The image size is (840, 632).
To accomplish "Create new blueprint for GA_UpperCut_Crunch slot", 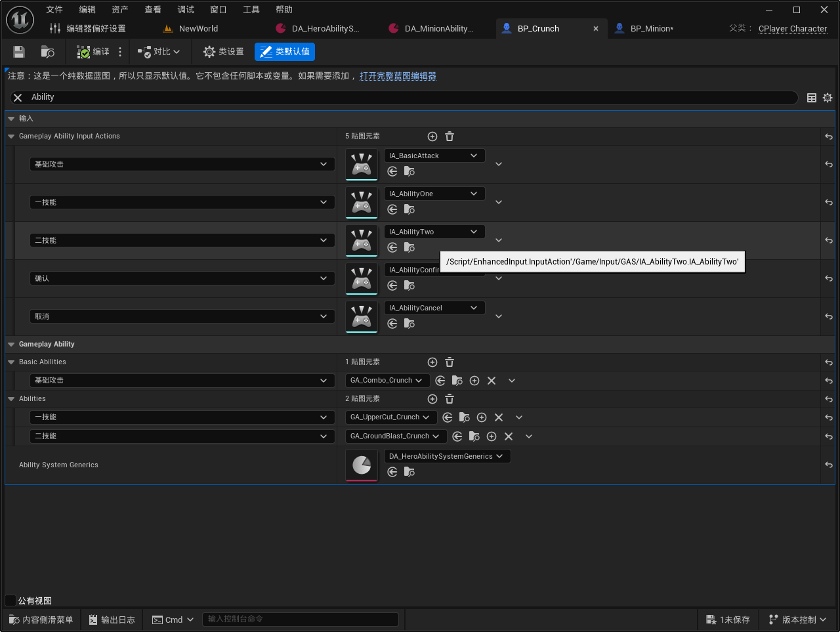I will [482, 417].
